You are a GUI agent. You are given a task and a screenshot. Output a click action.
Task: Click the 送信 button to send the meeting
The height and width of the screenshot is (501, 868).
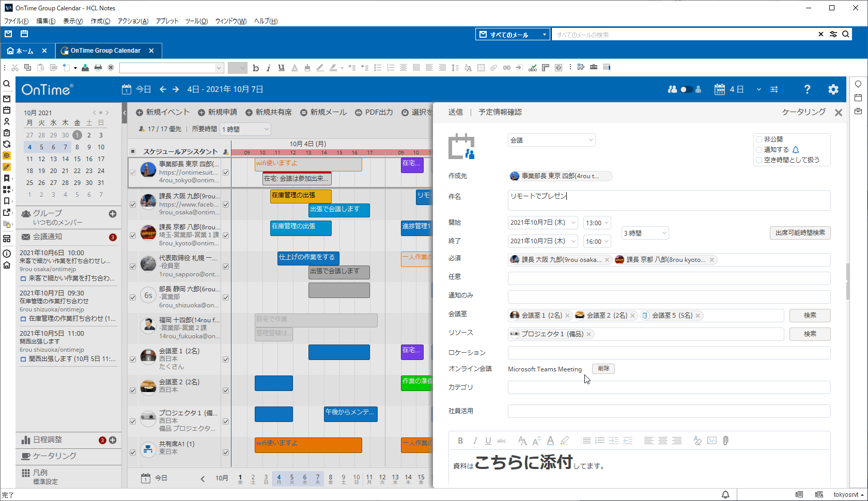(456, 112)
